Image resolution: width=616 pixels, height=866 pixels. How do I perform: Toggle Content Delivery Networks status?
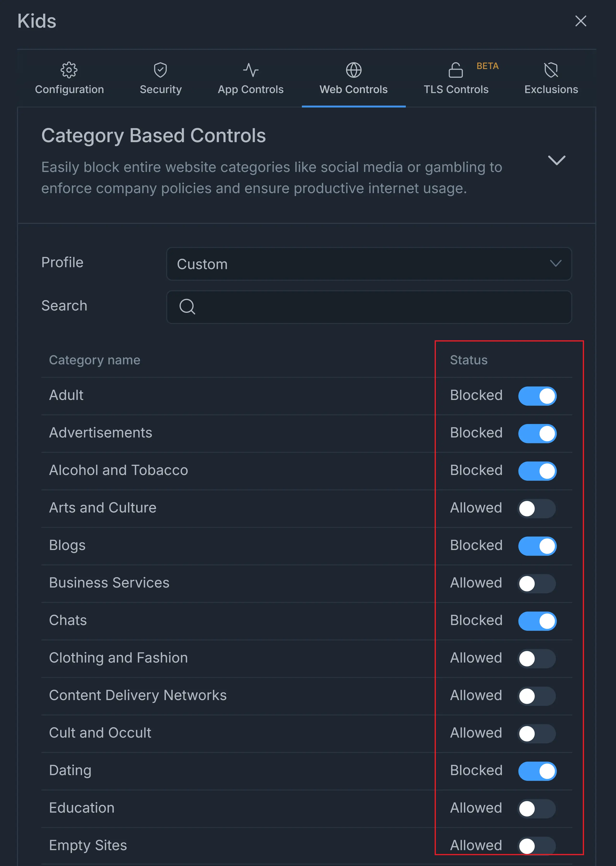click(x=537, y=696)
